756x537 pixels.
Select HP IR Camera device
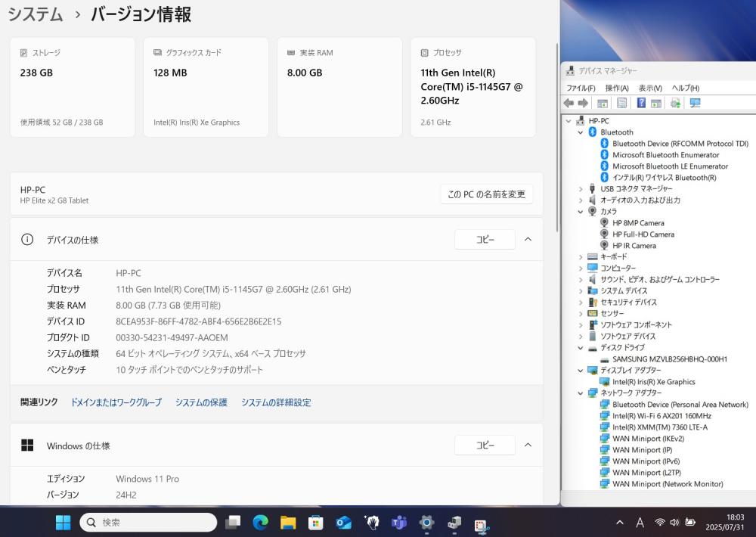pyautogui.click(x=634, y=246)
